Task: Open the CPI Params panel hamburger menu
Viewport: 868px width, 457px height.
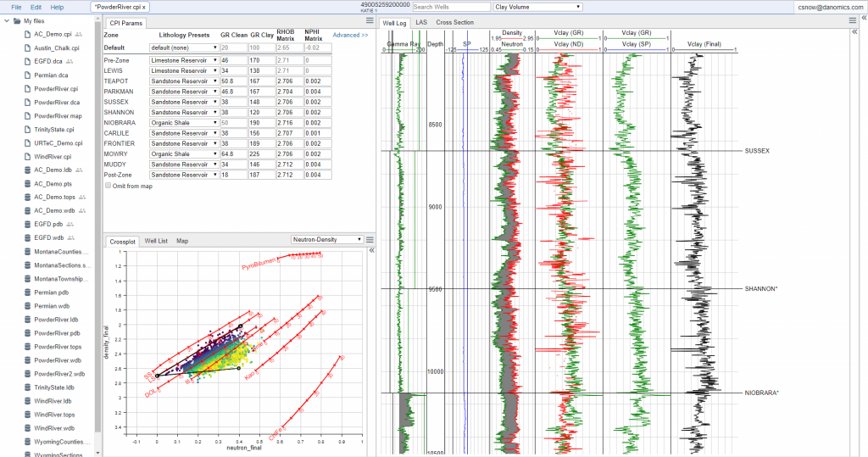Action: 370,21
